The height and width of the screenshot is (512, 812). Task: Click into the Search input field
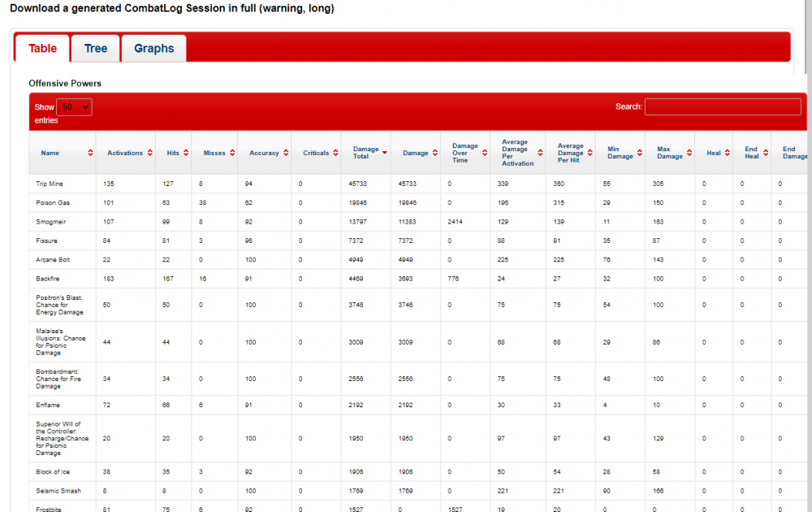tap(722, 106)
